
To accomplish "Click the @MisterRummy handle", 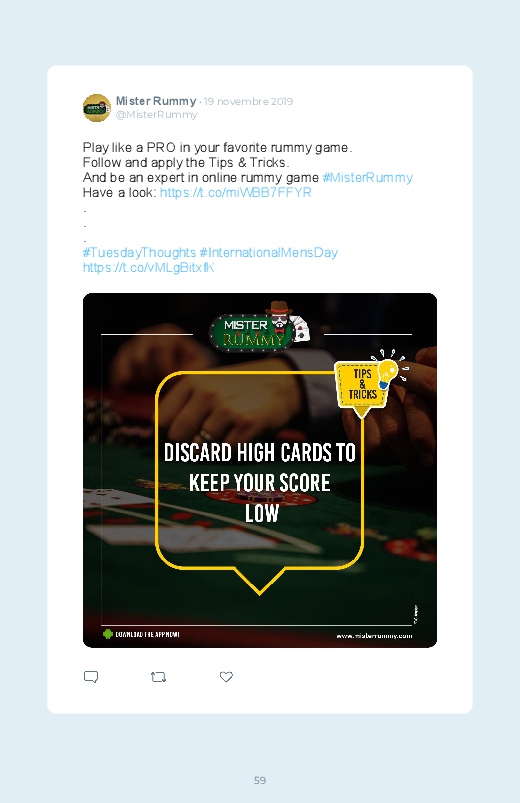I will 156,115.
